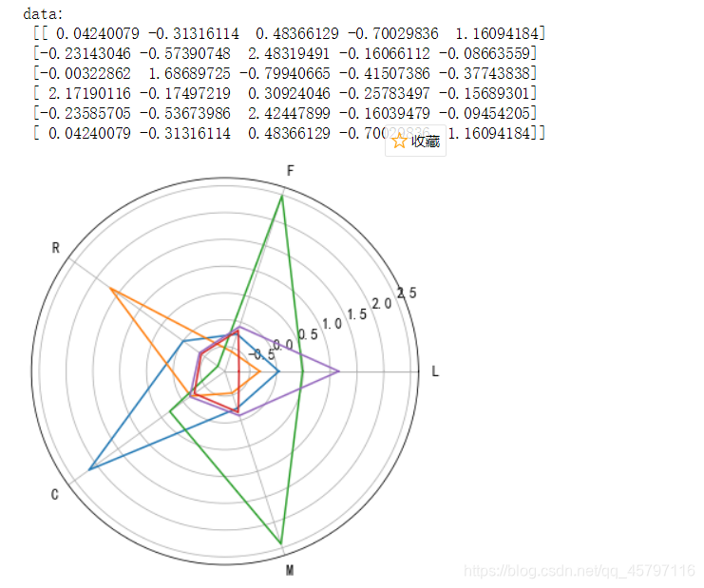Click the value 2.48319491 in the data
This screenshot has height=588, width=704.
pos(289,53)
